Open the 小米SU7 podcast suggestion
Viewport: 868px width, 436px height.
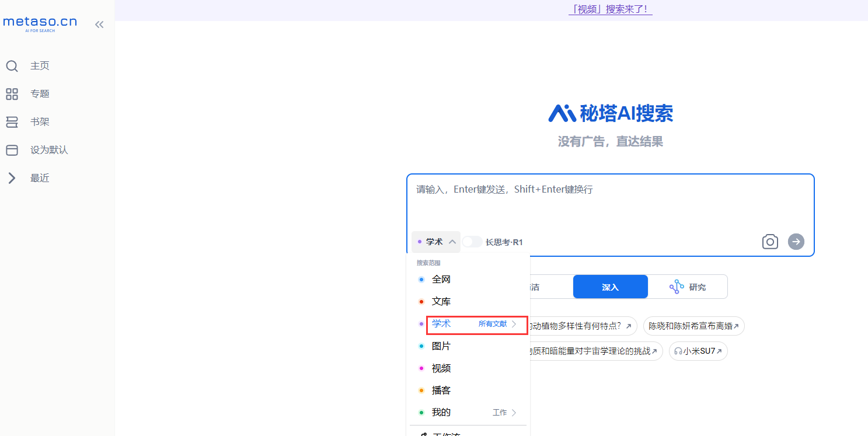point(698,351)
